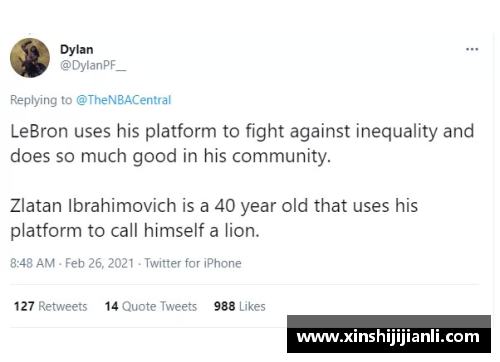Image resolution: width=500 pixels, height=362 pixels.
Task: Open the @DylanPF__ handle
Action: tap(93, 65)
